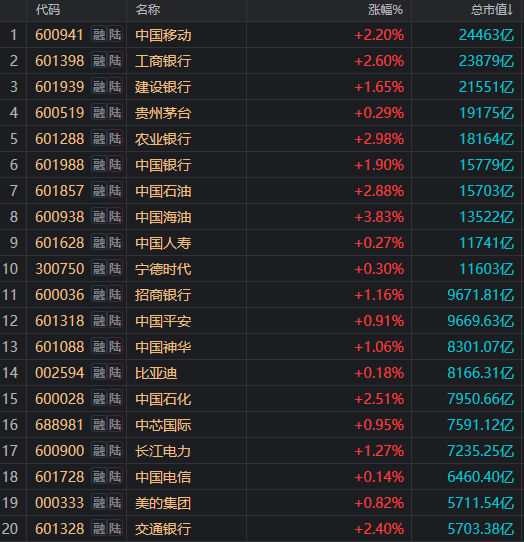Select row number 8 for 中国海油
The image size is (524, 542).
(13, 217)
